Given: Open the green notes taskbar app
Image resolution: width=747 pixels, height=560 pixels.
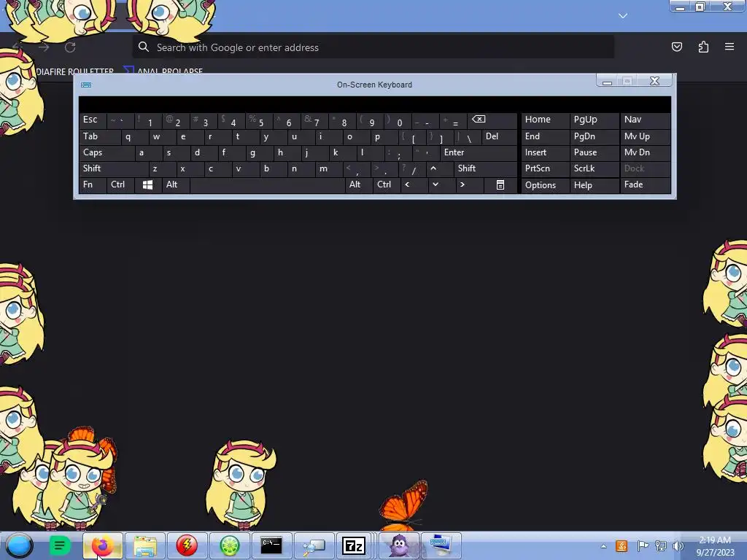Looking at the screenshot, I should pyautogui.click(x=60, y=545).
